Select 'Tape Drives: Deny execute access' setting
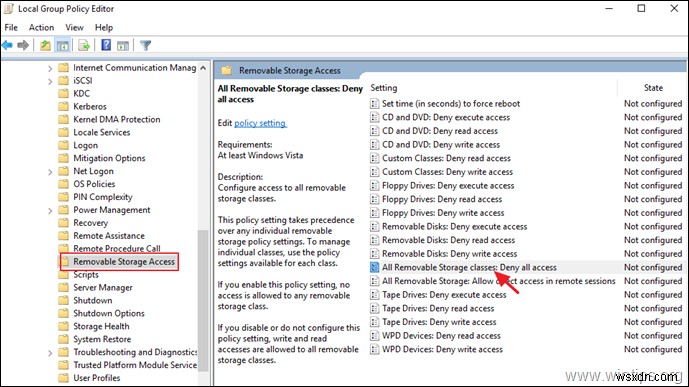This screenshot has height=387, width=689. pyautogui.click(x=444, y=295)
